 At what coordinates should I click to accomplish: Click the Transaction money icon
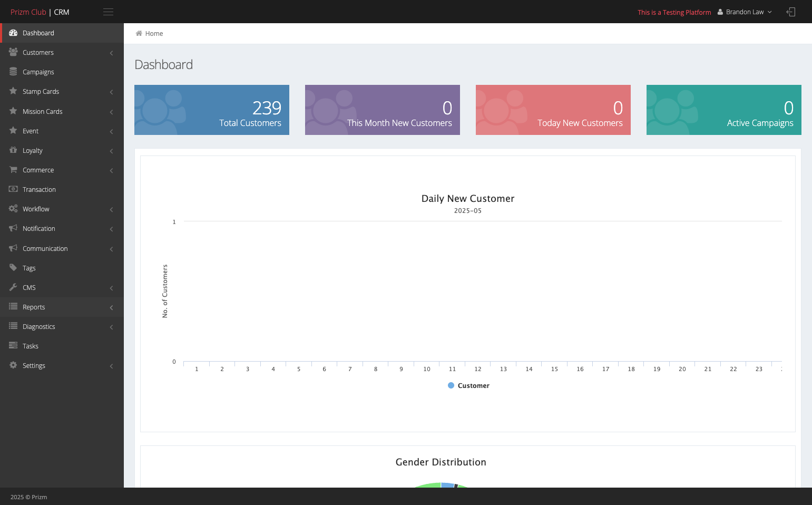click(x=13, y=189)
